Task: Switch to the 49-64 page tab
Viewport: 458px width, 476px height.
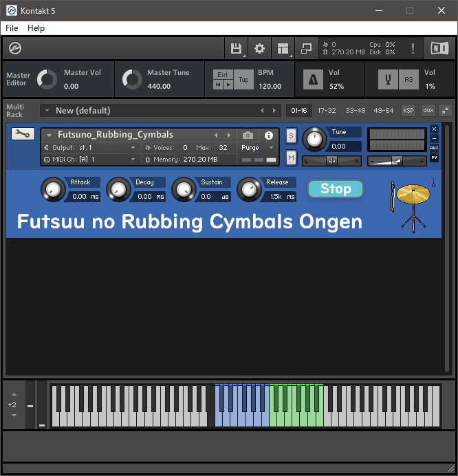Action: point(383,111)
